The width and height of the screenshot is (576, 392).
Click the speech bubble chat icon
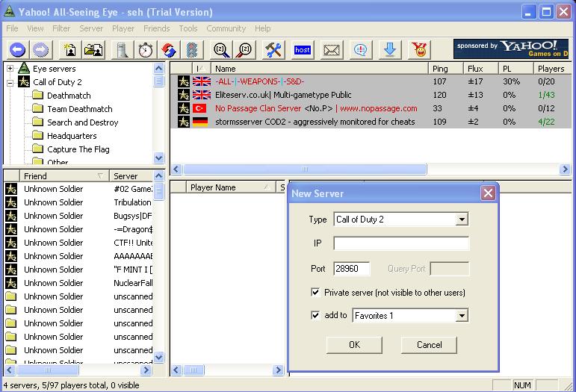360,49
